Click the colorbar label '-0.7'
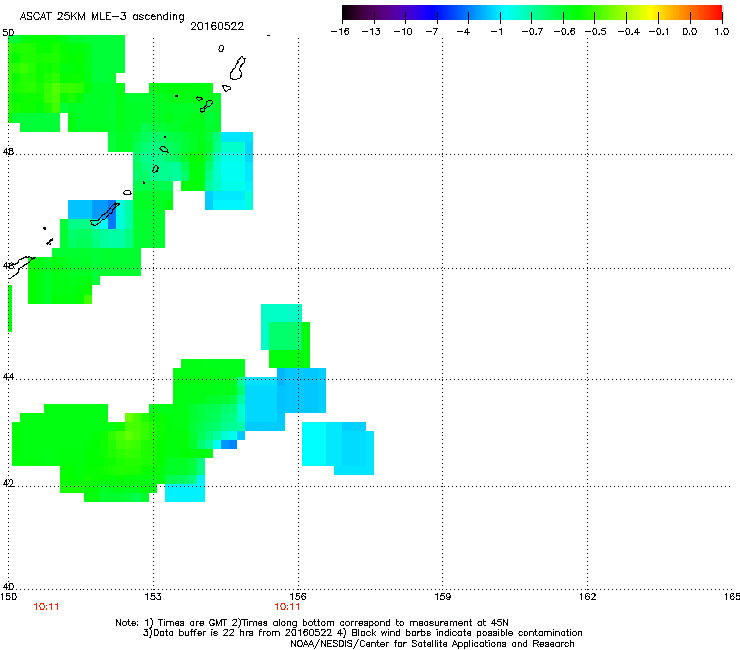Viewport: 740px width, 650px height. [x=532, y=32]
